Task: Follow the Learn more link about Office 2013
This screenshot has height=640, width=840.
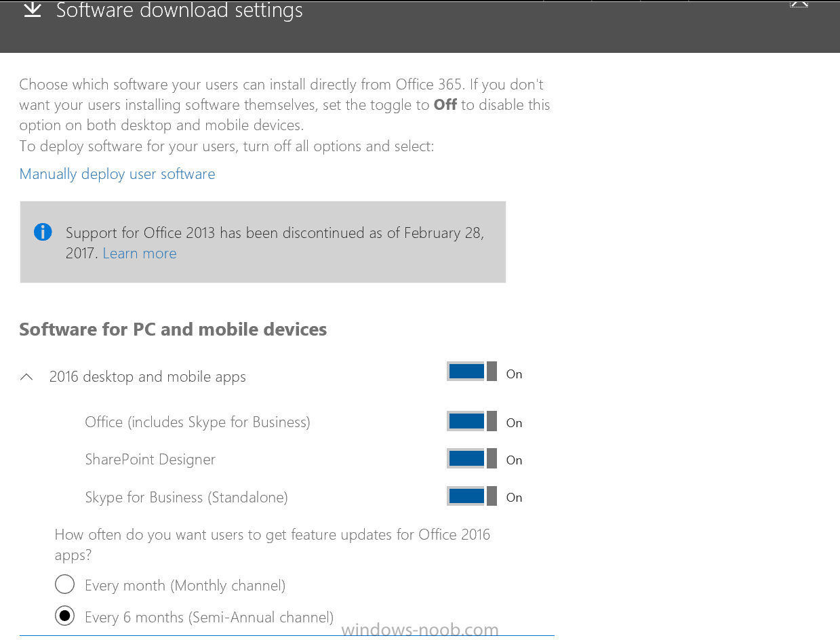Action: [140, 254]
